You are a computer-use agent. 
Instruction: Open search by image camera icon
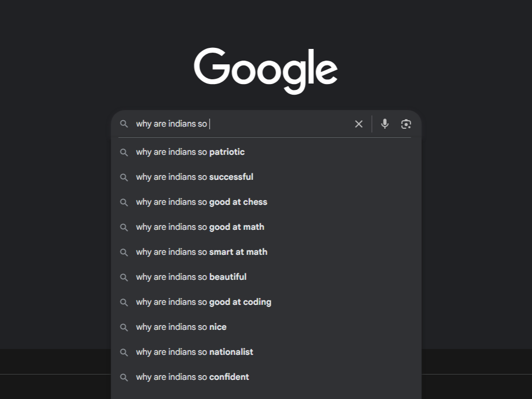pyautogui.click(x=406, y=124)
